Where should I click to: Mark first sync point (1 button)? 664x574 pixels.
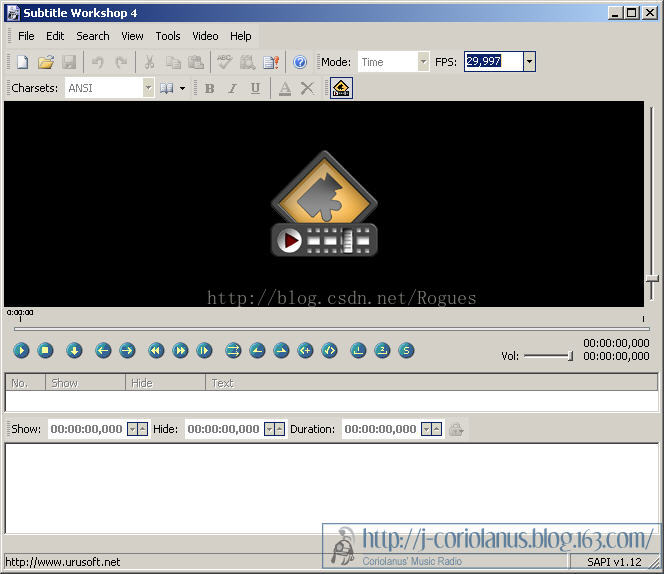pyautogui.click(x=358, y=350)
